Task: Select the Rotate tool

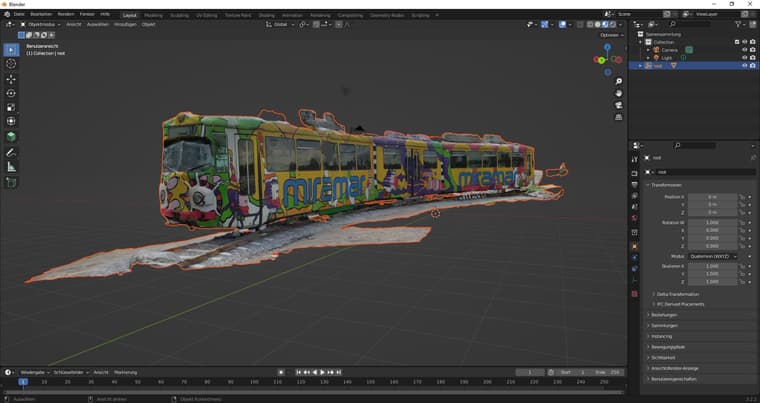Action: tap(11, 93)
